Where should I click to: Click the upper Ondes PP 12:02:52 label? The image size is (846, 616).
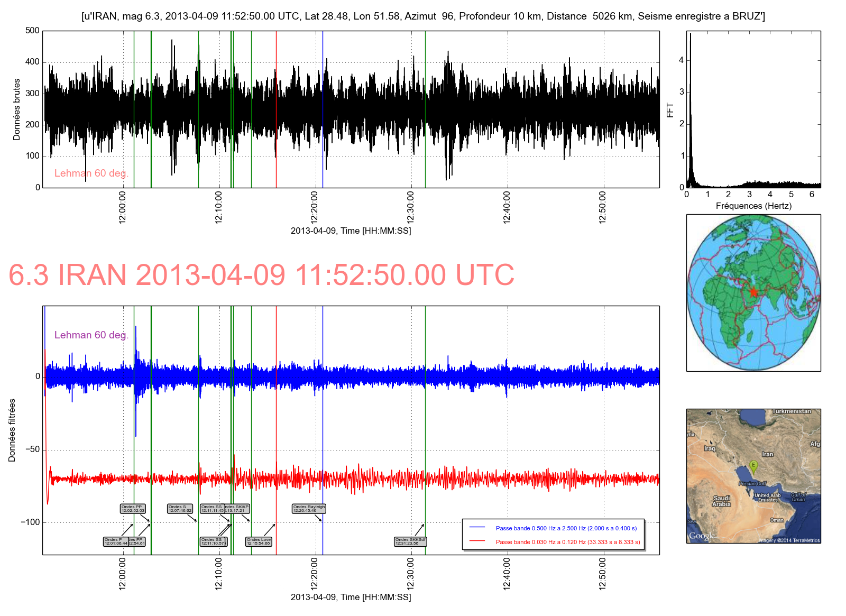[x=133, y=509]
